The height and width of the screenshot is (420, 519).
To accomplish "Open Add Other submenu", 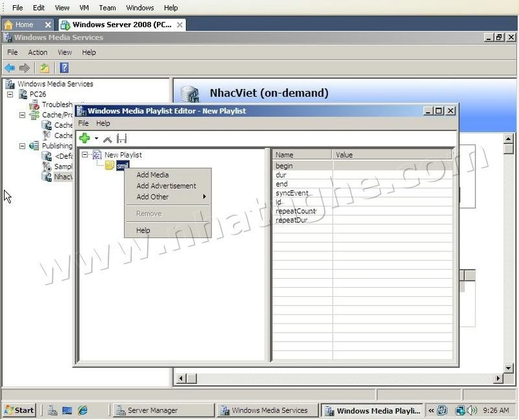I will tap(168, 197).
